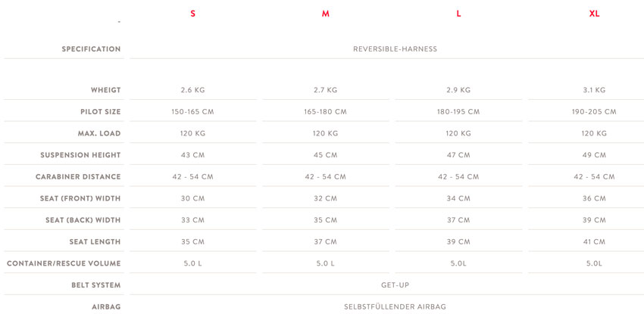Click the 2.6 KG weight cell
Screen dimensions: 644x314
click(192, 90)
